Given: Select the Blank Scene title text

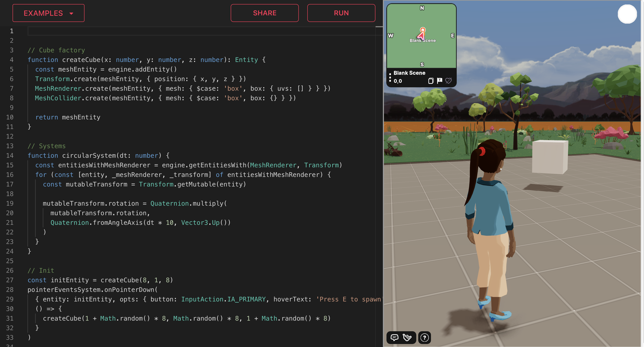Looking at the screenshot, I should [x=409, y=73].
